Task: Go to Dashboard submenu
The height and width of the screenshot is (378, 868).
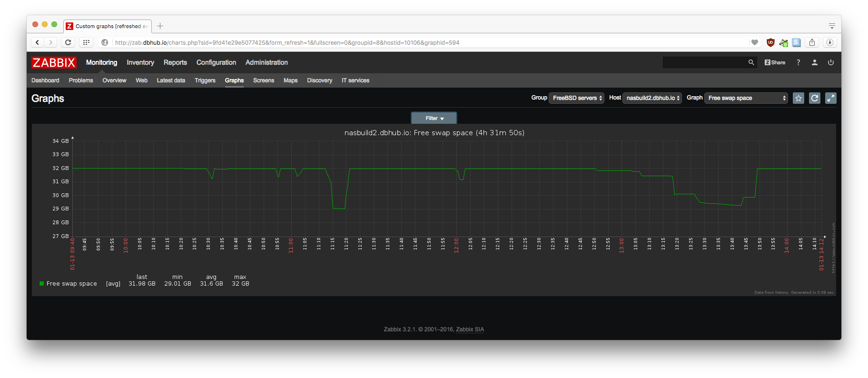Action: (45, 80)
